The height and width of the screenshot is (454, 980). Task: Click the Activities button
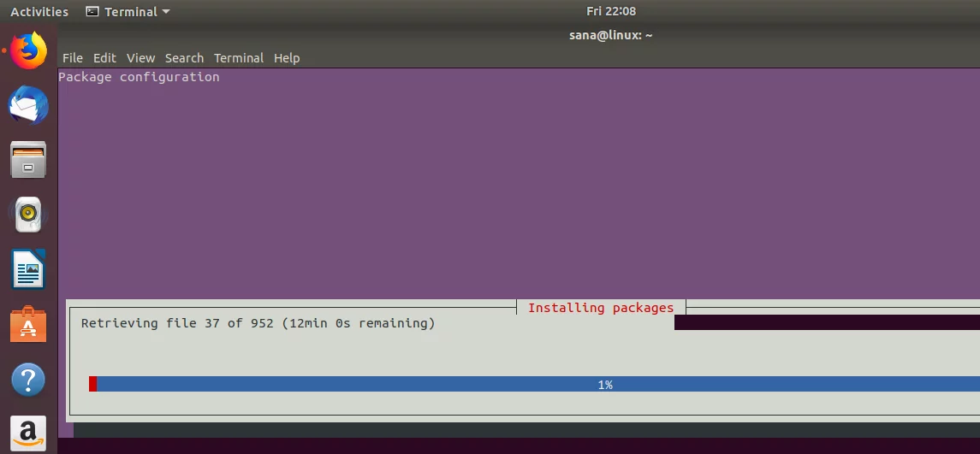(39, 12)
